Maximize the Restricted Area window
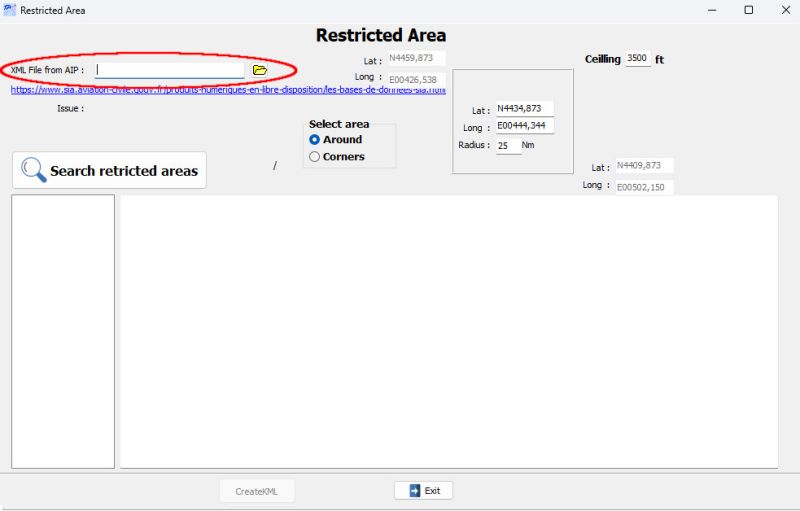This screenshot has height=511, width=800. click(748, 10)
